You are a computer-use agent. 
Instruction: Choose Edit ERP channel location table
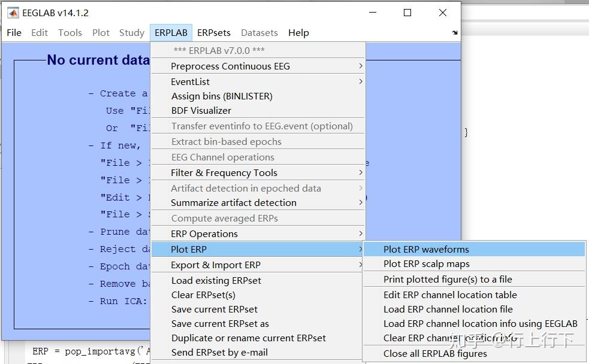450,295
